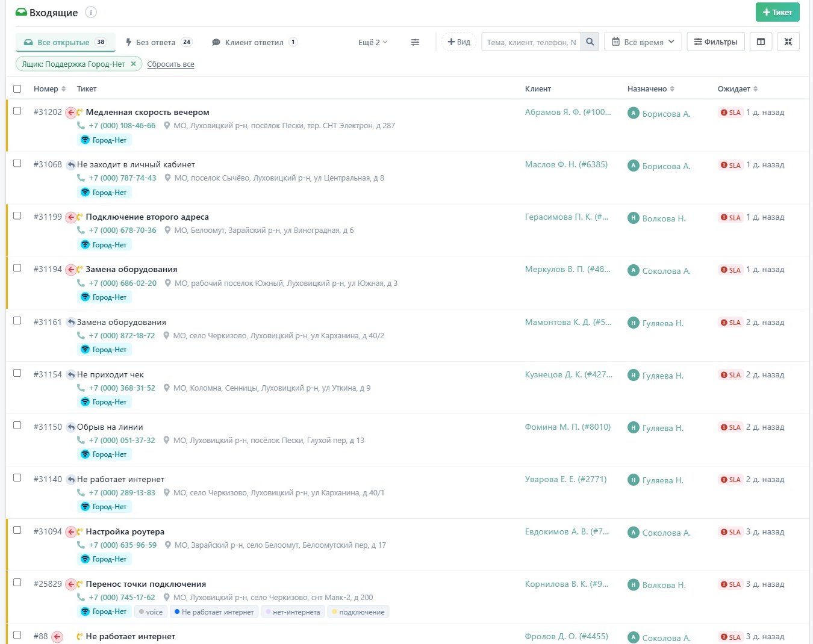Image resolution: width=813 pixels, height=644 pixels.
Task: Sort by the Назначено column
Action: 651,88
